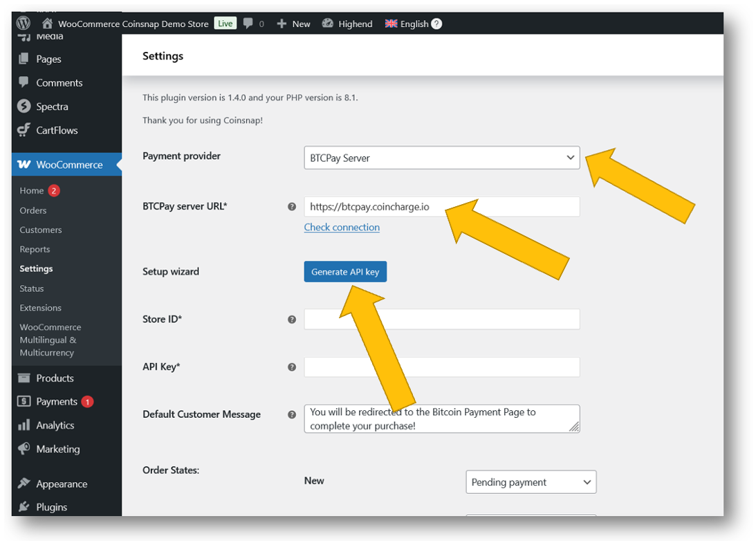Click the UK flag language icon
756x550 pixels.
coord(391,24)
